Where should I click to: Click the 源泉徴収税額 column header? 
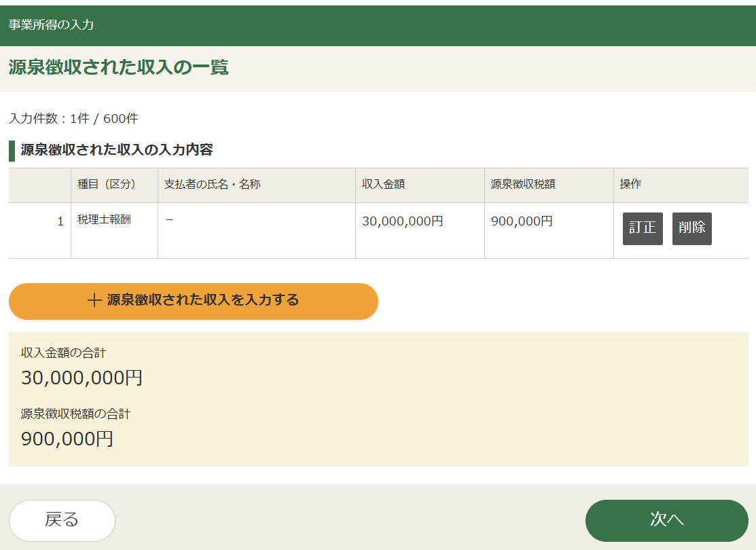point(523,185)
